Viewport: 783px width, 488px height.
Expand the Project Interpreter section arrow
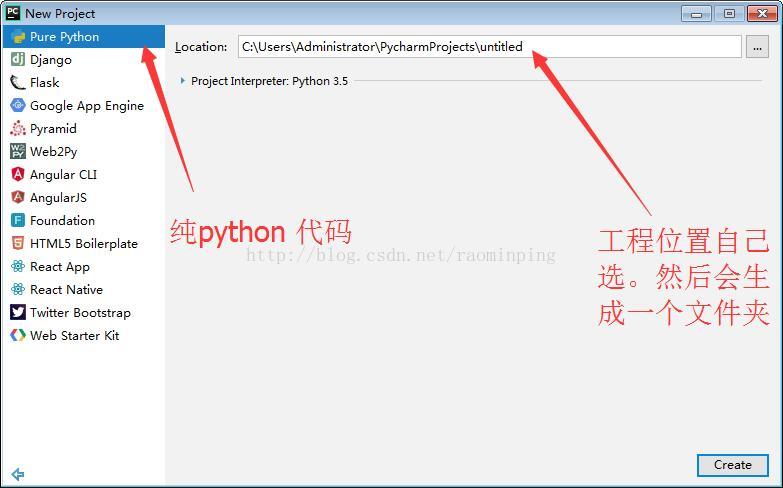183,80
